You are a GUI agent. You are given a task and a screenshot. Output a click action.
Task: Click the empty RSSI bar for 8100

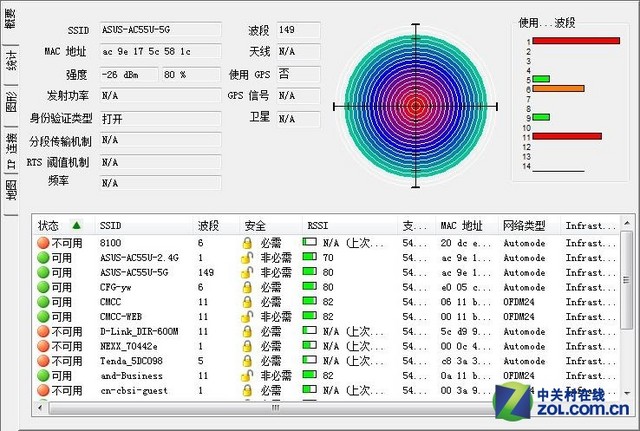coord(310,242)
